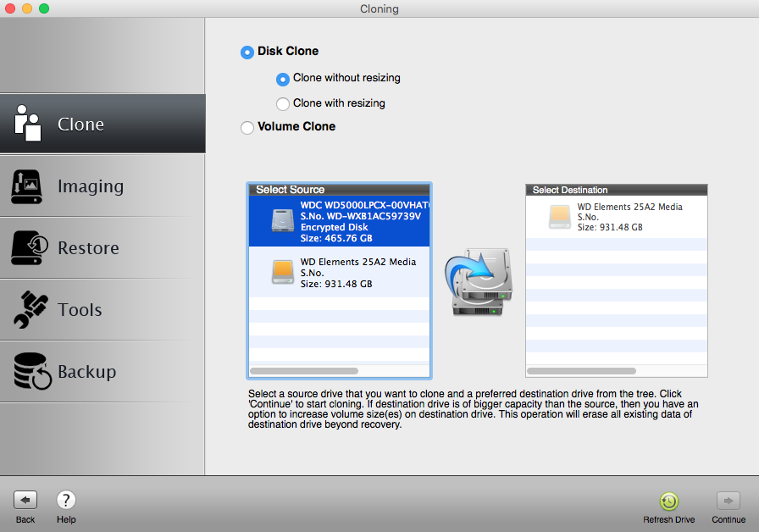The width and height of the screenshot is (759, 532).
Task: Open the Tools wrench icon
Action: [x=30, y=309]
